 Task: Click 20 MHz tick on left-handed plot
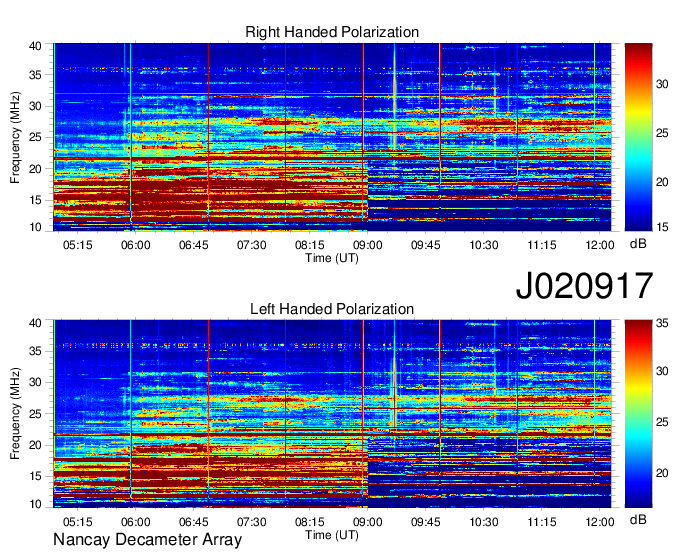tap(35, 445)
